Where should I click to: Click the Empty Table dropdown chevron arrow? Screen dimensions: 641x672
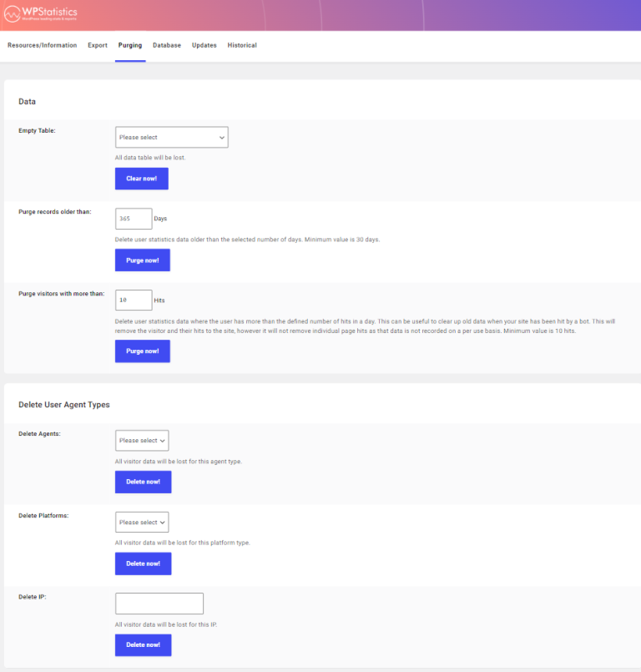221,137
